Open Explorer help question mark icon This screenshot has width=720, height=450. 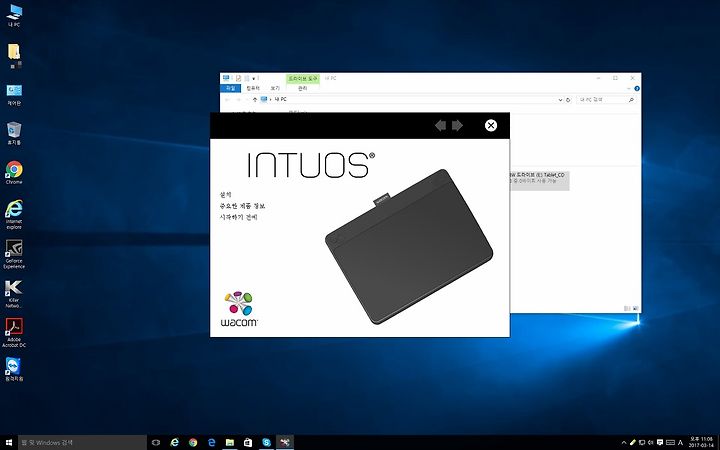click(x=637, y=89)
